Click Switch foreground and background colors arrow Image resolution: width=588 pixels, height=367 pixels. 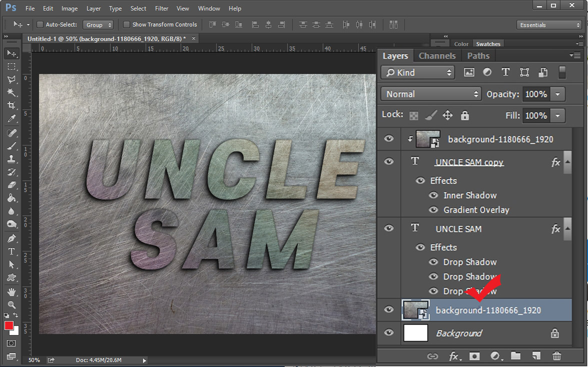(16, 315)
